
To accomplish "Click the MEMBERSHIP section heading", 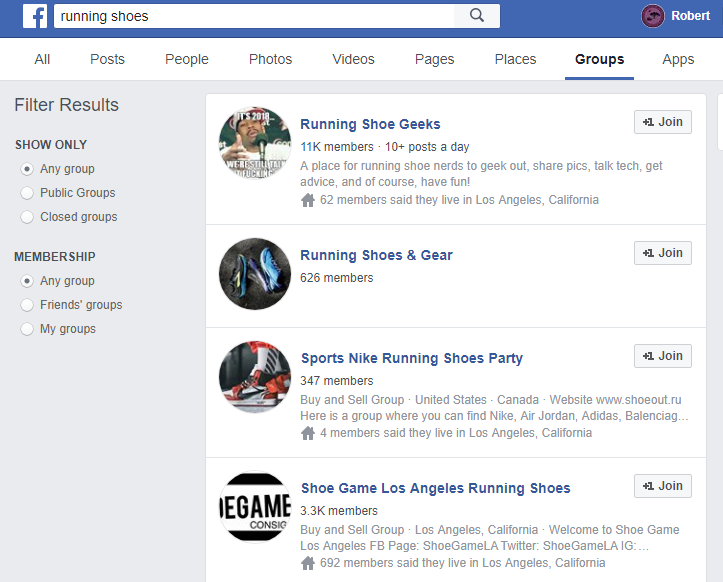I will 55,257.
